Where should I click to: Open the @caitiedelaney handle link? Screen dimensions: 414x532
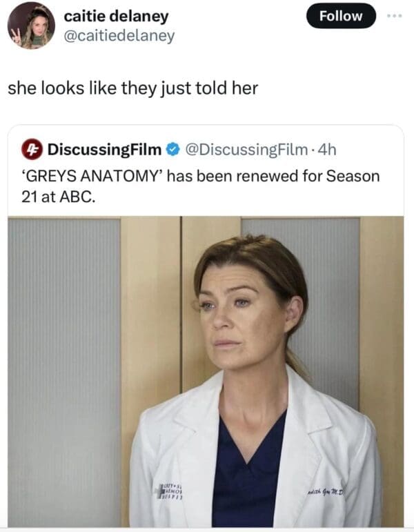tap(119, 36)
